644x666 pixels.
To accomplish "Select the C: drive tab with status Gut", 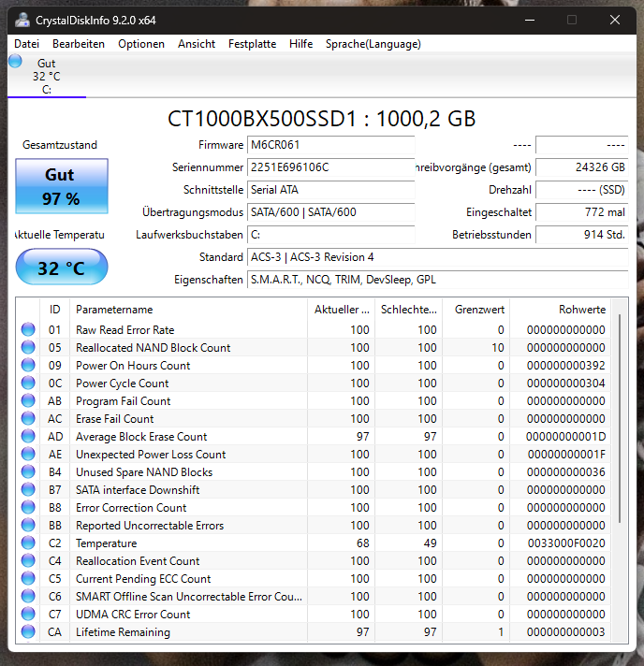I will coord(46,75).
